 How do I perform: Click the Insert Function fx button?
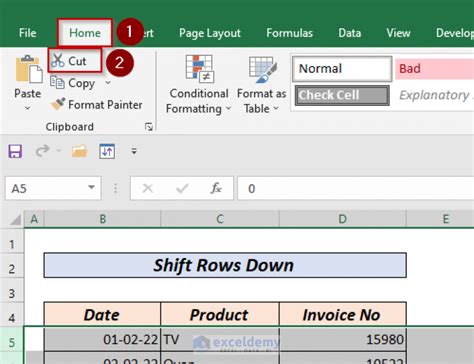click(x=216, y=189)
